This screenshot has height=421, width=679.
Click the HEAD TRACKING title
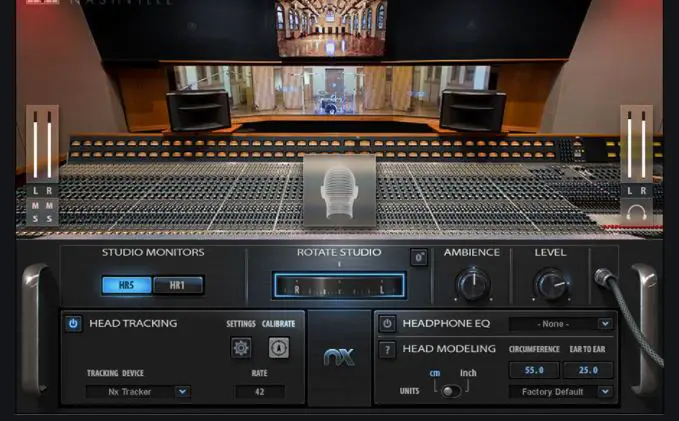point(133,323)
